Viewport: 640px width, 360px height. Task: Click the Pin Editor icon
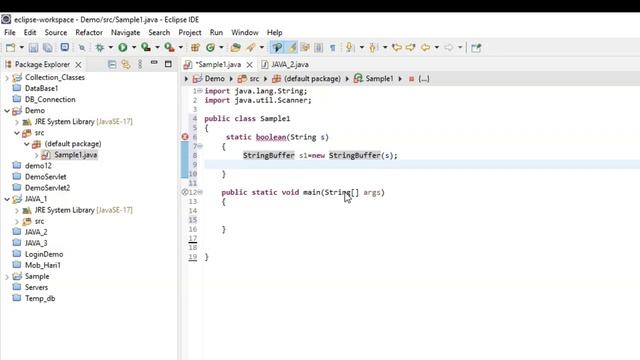coord(476,48)
